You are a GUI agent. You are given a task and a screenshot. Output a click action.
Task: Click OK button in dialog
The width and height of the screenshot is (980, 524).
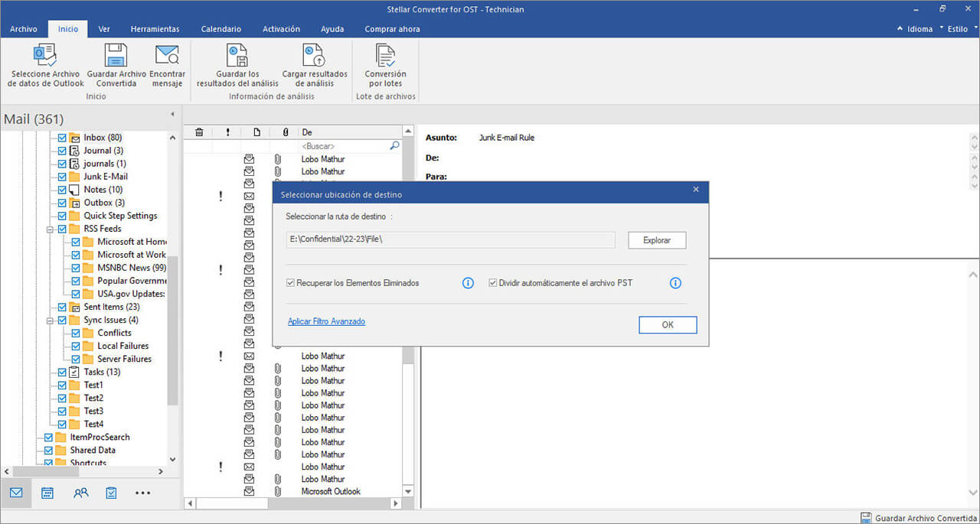click(668, 325)
